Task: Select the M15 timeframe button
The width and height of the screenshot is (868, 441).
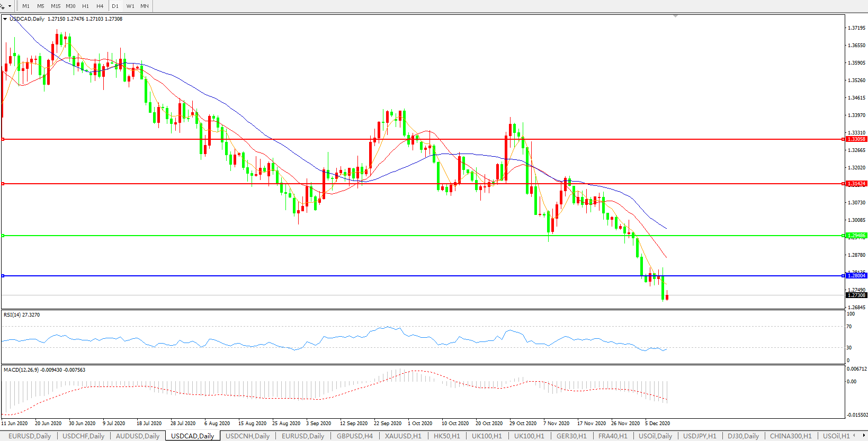Action: tap(56, 6)
